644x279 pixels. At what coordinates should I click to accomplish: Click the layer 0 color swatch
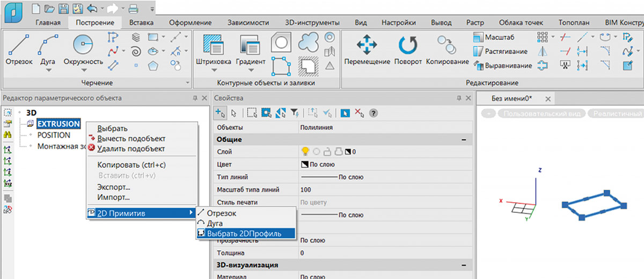click(x=347, y=152)
